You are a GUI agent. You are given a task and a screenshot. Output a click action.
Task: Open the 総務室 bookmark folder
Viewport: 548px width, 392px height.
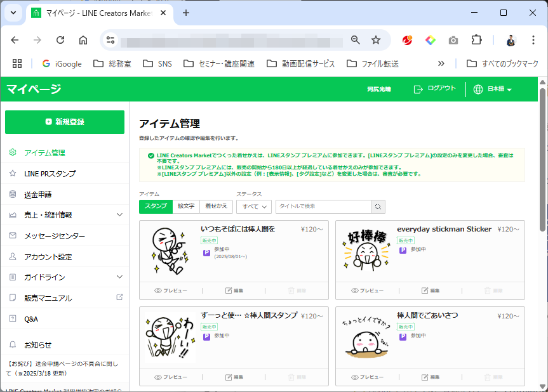coord(112,64)
